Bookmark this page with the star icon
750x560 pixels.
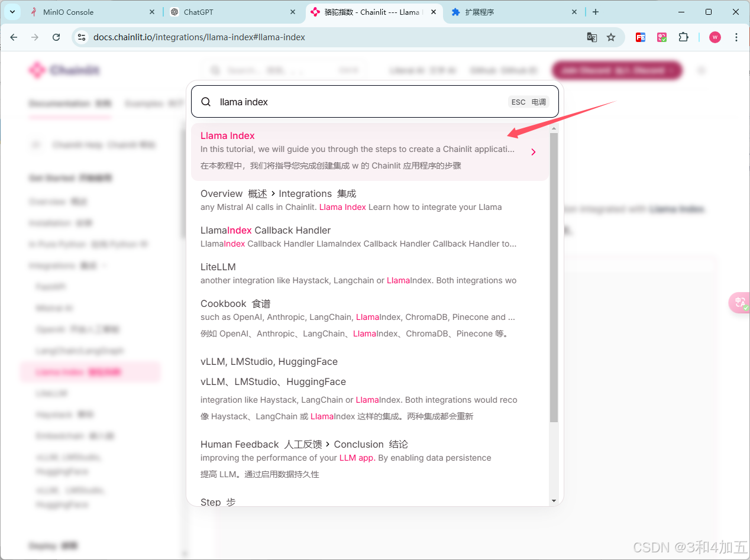[x=611, y=37]
